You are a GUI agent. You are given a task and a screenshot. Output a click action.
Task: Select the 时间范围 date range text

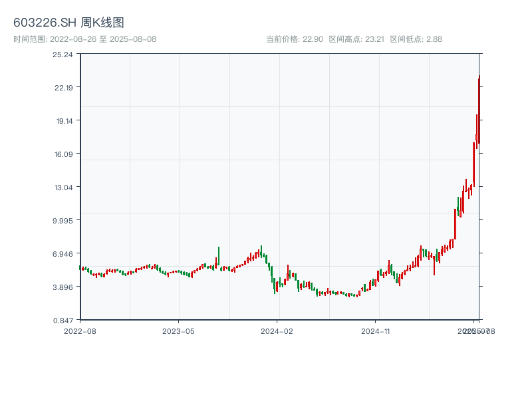[84, 39]
